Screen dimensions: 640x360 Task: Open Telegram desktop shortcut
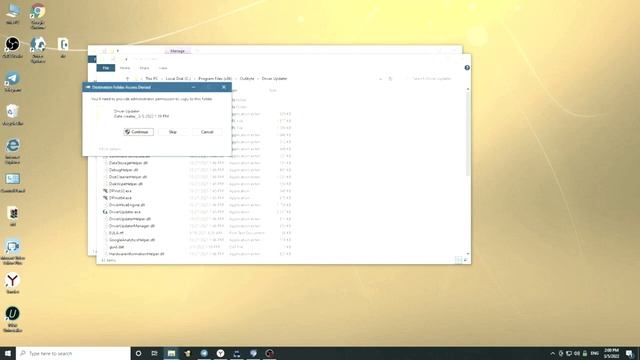[13, 82]
